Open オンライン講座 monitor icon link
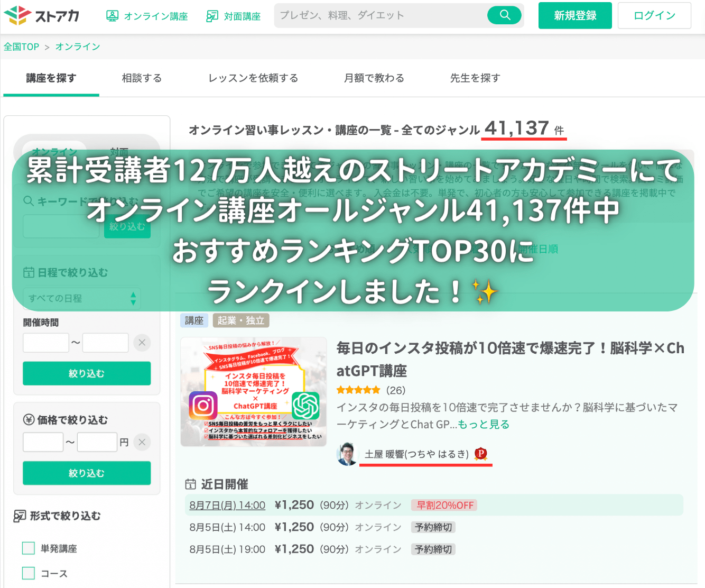 112,16
